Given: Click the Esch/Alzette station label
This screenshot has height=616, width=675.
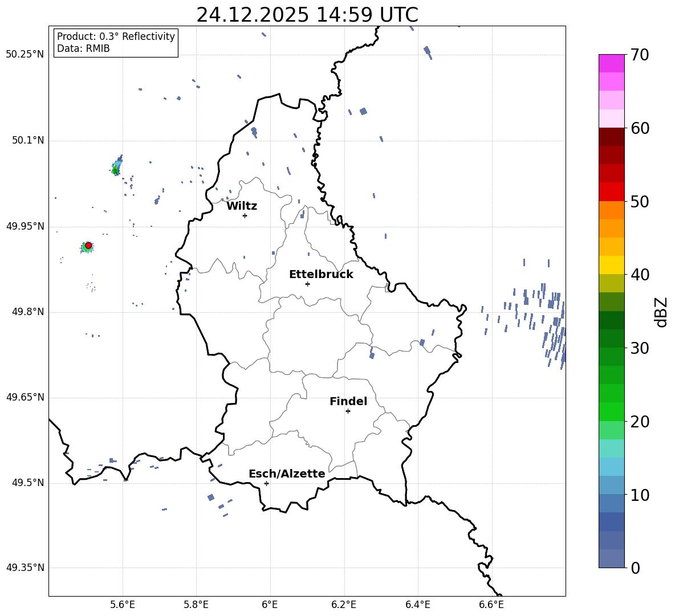Looking at the screenshot, I should 287,474.
